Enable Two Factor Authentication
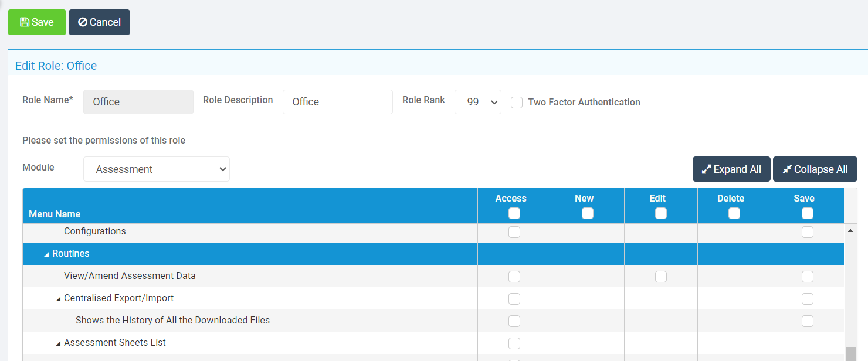 click(x=517, y=102)
